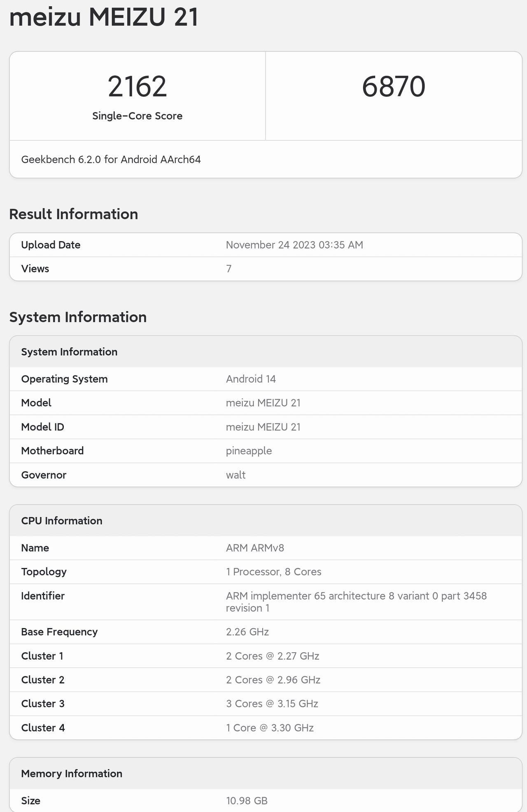The height and width of the screenshot is (812, 527).
Task: Click the Single-Core Score label
Action: pos(137,116)
